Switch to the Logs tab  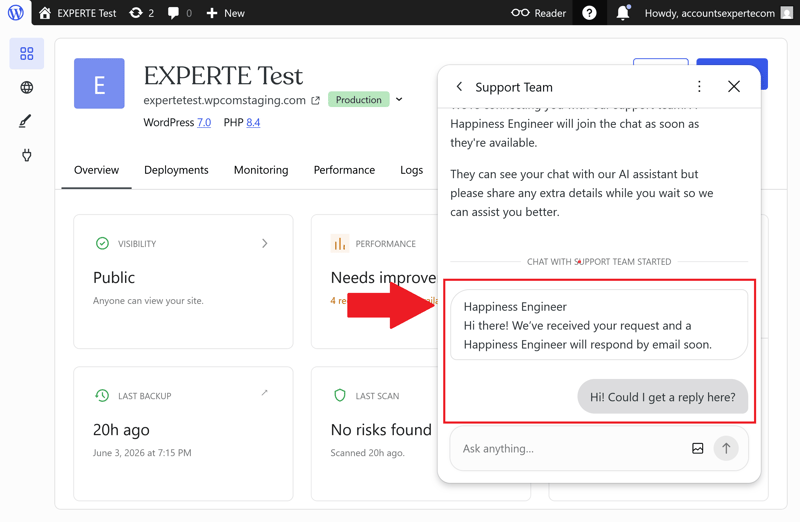click(x=411, y=170)
